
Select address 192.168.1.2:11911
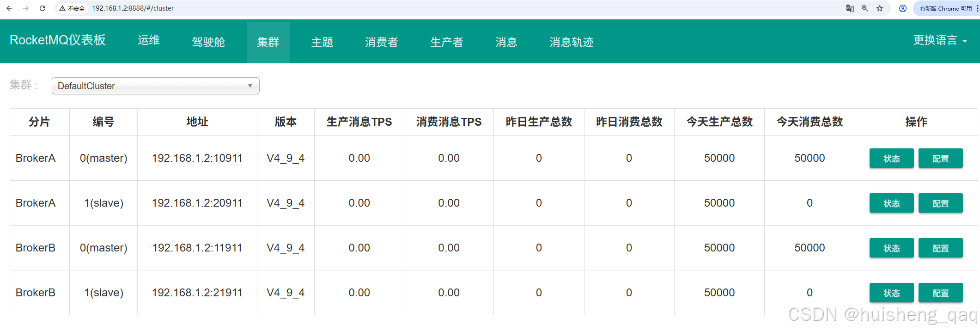click(x=197, y=248)
